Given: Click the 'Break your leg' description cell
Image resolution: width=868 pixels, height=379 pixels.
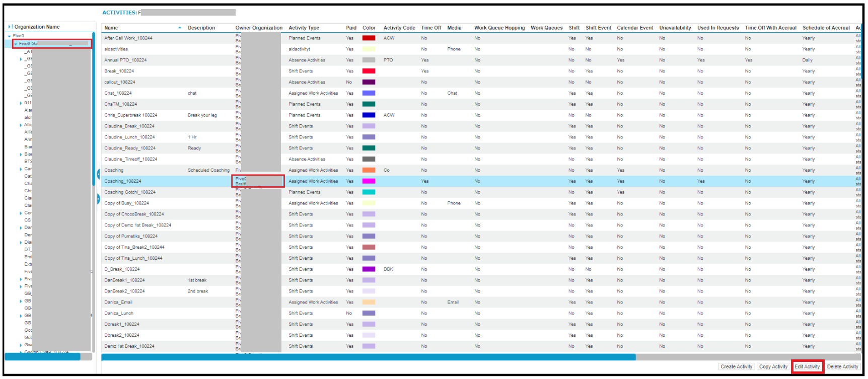Looking at the screenshot, I should (202, 115).
